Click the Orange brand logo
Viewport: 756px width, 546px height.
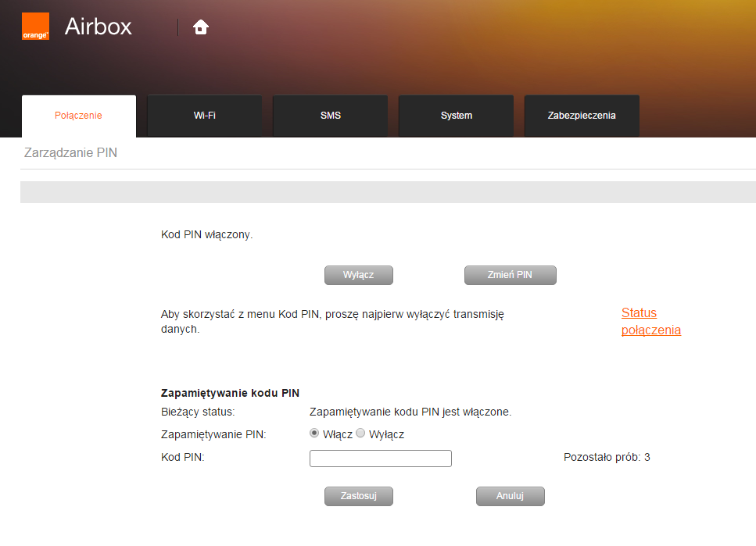click(x=35, y=27)
